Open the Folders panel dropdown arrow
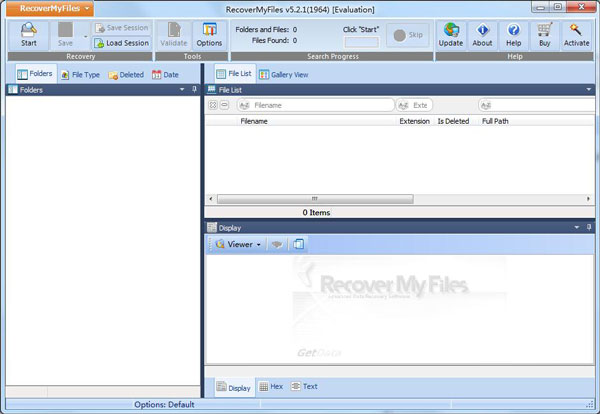This screenshot has height=414, width=600. pos(182,90)
